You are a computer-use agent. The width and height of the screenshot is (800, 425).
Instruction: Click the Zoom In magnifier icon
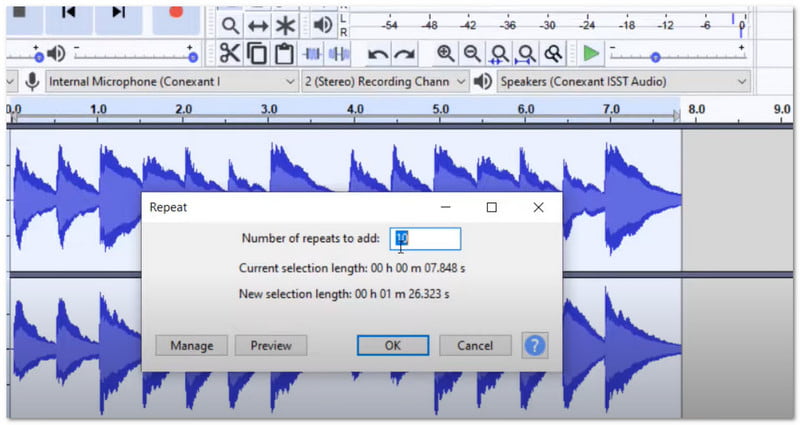point(445,54)
